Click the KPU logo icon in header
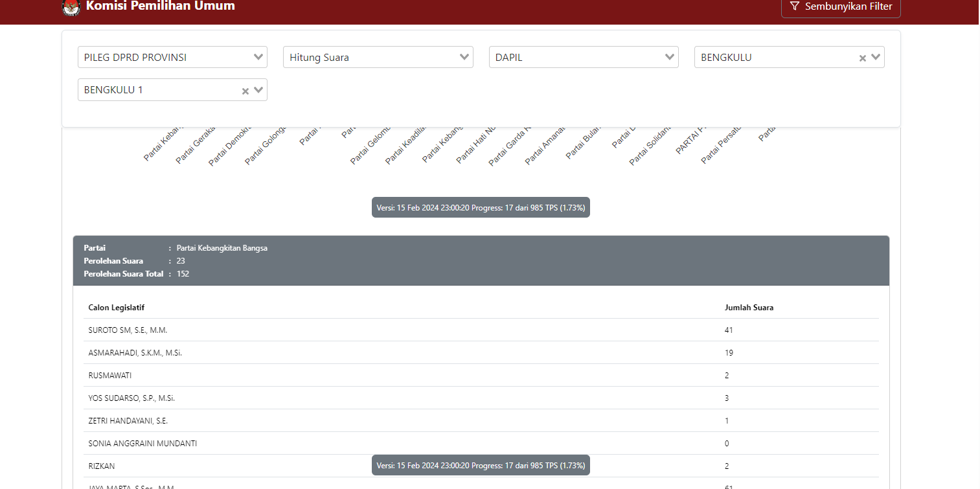The height and width of the screenshot is (489, 980). coord(71,6)
